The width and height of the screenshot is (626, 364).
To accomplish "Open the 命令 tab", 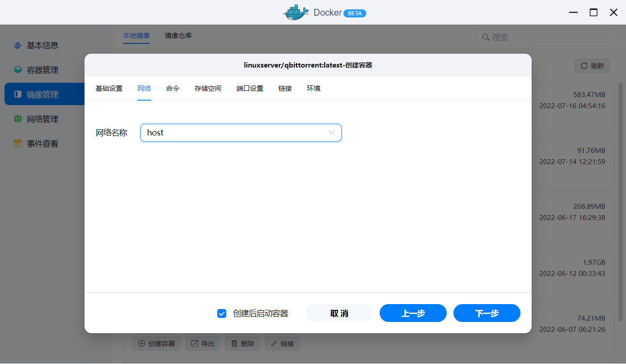I will coord(173,89).
